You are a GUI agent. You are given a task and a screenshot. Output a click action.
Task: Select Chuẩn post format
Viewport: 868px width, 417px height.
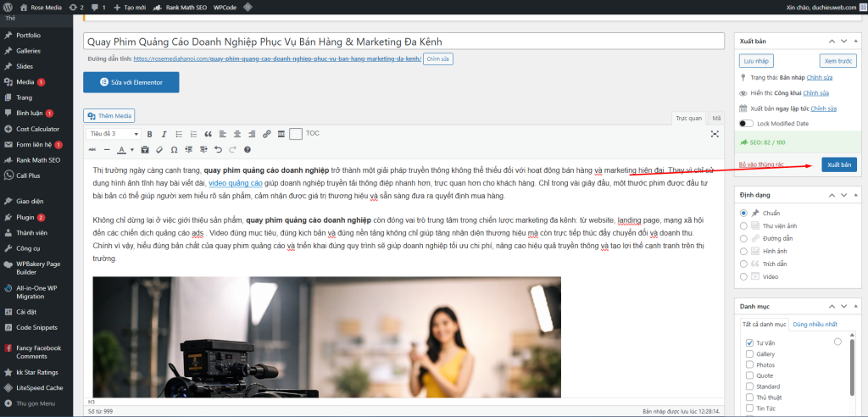pos(743,214)
